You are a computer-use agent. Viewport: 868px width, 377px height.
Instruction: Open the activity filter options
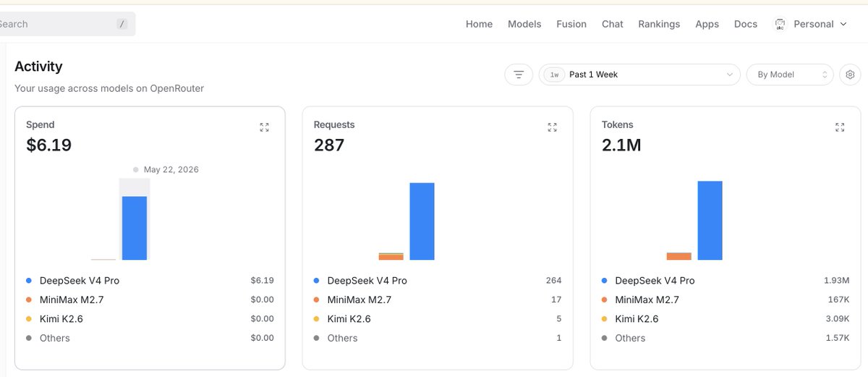point(519,75)
